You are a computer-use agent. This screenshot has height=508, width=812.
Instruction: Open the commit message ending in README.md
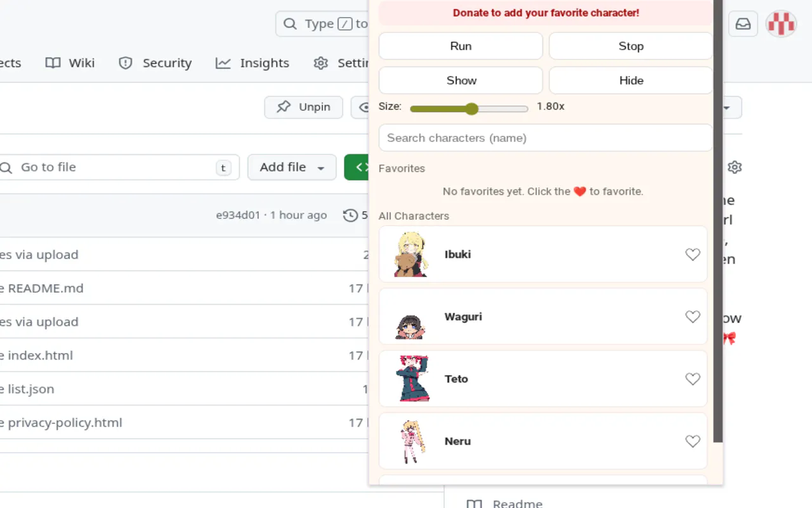click(x=42, y=288)
